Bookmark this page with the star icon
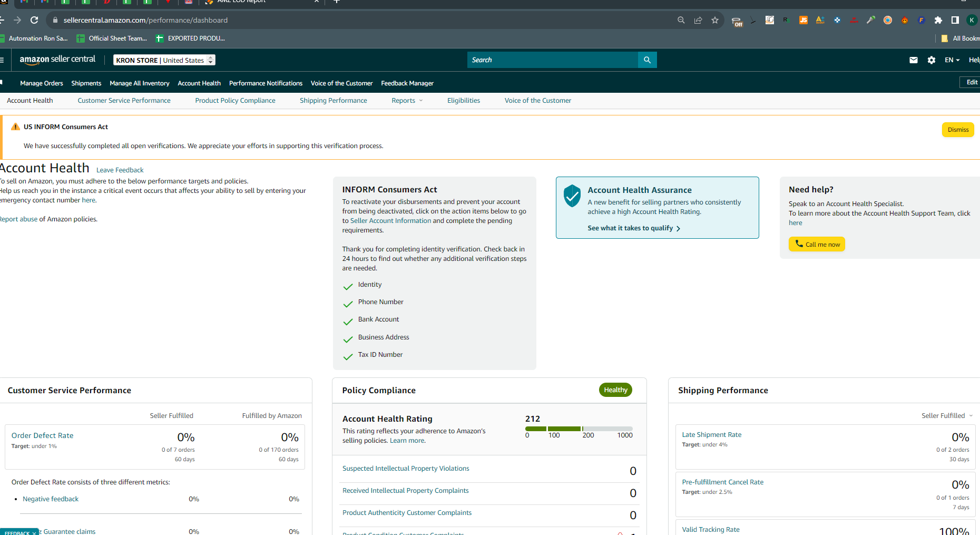The height and width of the screenshot is (535, 980). click(715, 20)
